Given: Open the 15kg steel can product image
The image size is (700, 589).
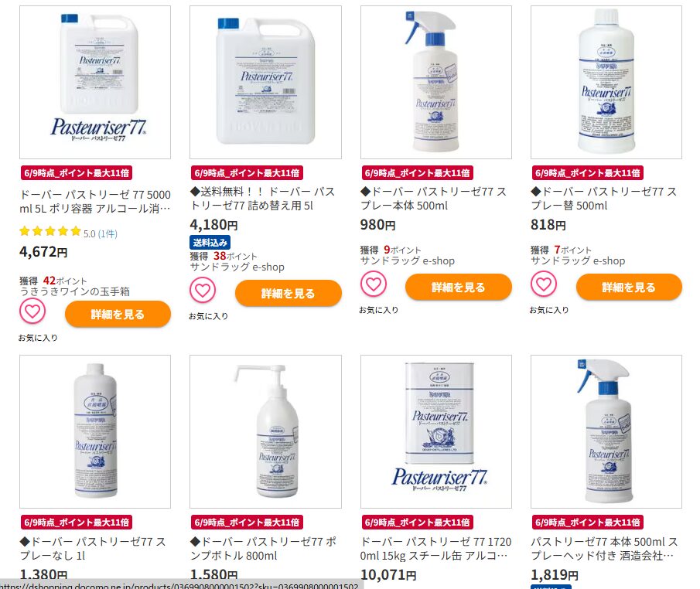Looking at the screenshot, I should [x=436, y=431].
